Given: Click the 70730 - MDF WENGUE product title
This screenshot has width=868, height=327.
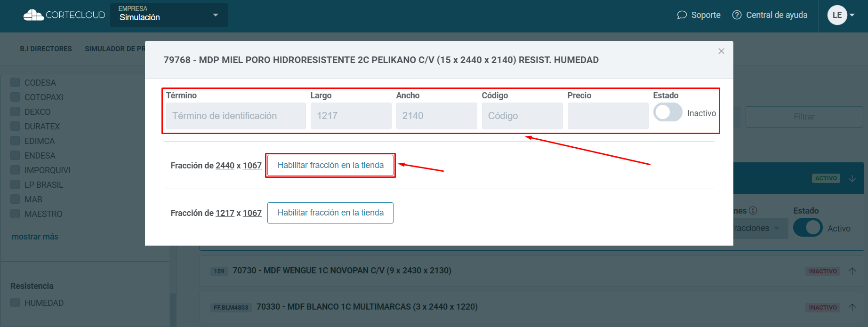Looking at the screenshot, I should pos(342,271).
